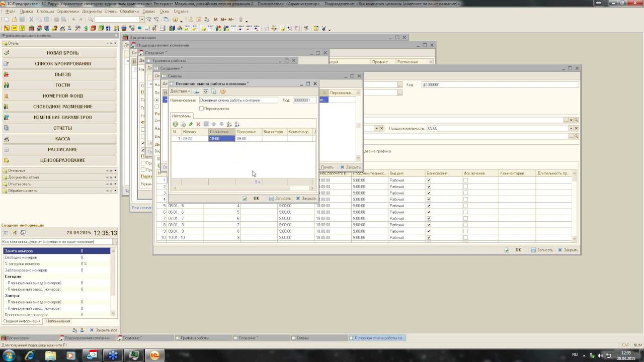
Task: Click the НОВАЯ БРОНЬ button
Action: click(62, 53)
